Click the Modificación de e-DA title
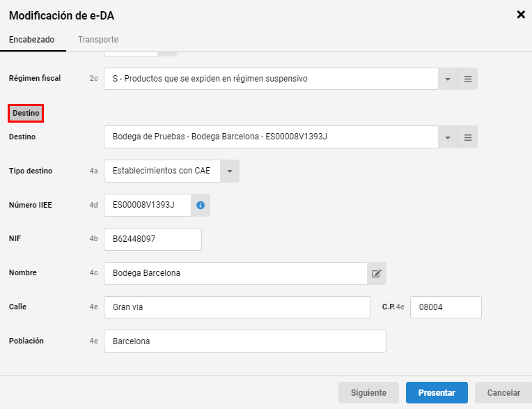The image size is (532, 409). (61, 15)
